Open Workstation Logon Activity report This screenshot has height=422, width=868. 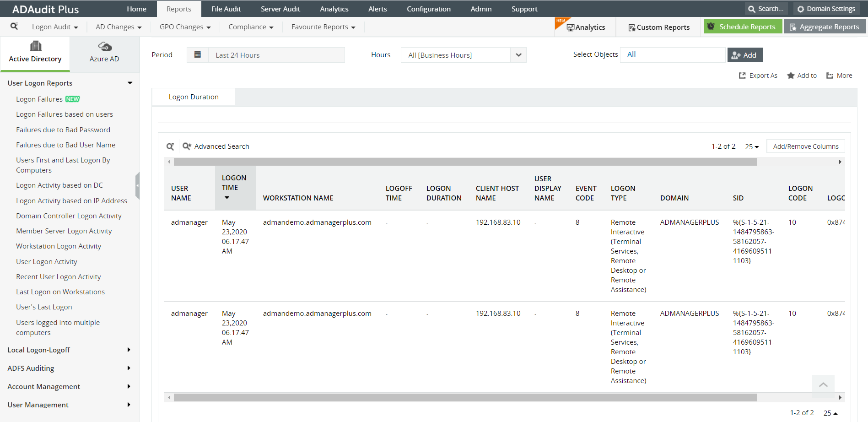[x=59, y=246]
